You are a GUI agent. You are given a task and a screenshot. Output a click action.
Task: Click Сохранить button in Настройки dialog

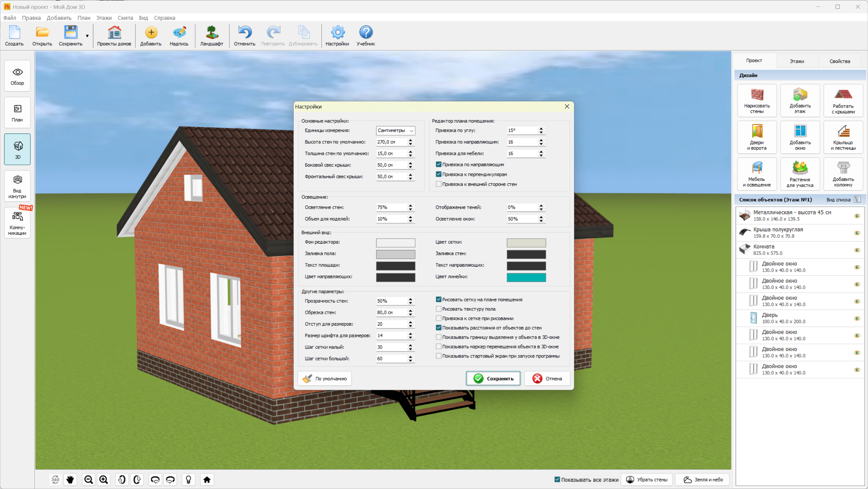(x=493, y=378)
